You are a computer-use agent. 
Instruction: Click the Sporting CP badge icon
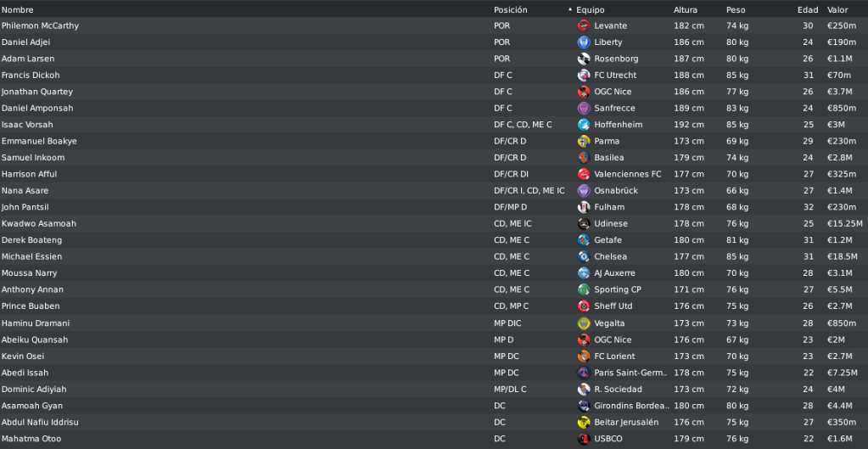pos(584,289)
